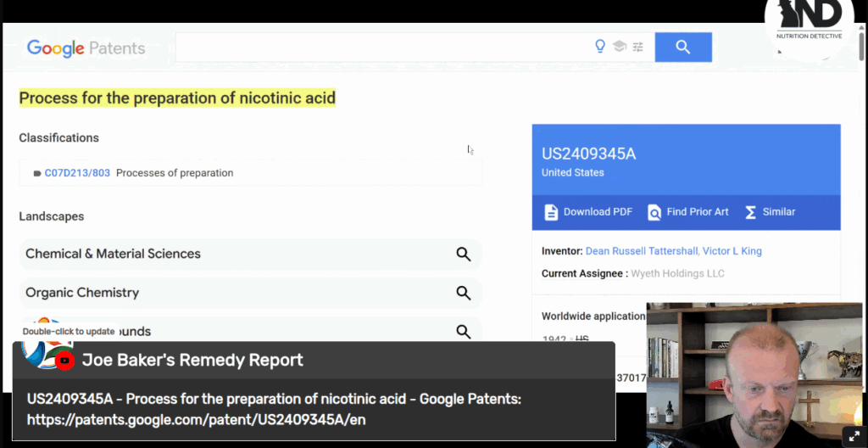Click the tag icon beside C07D213/803
This screenshot has height=448, width=868.
(x=37, y=174)
